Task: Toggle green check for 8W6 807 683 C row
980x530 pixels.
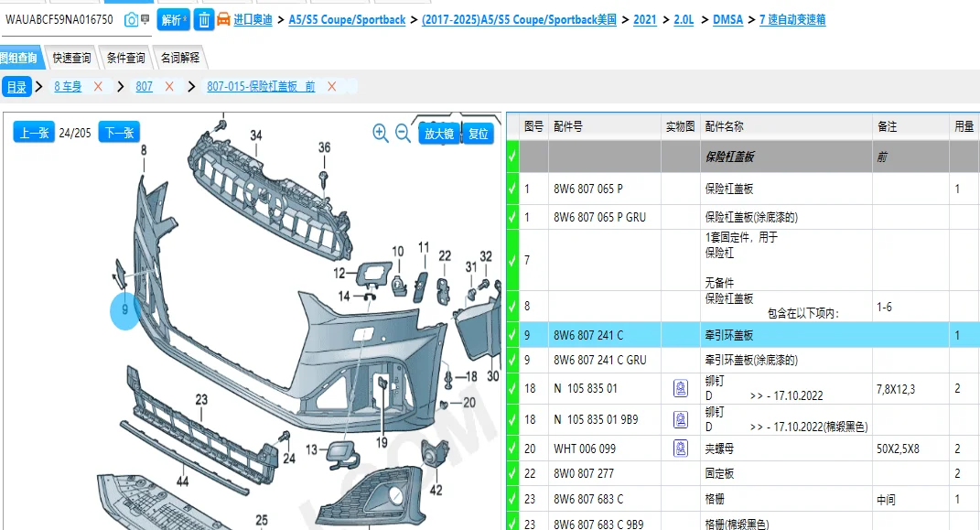Action: [x=512, y=500]
